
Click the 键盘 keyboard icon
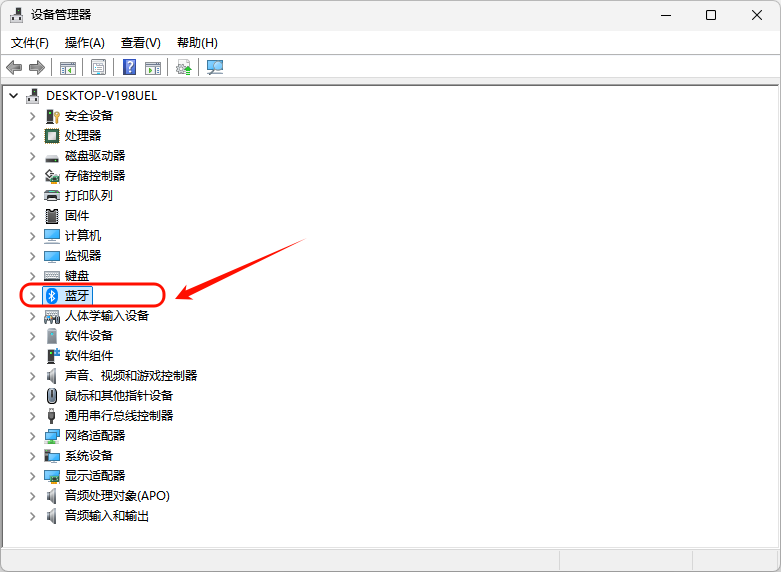pos(52,276)
